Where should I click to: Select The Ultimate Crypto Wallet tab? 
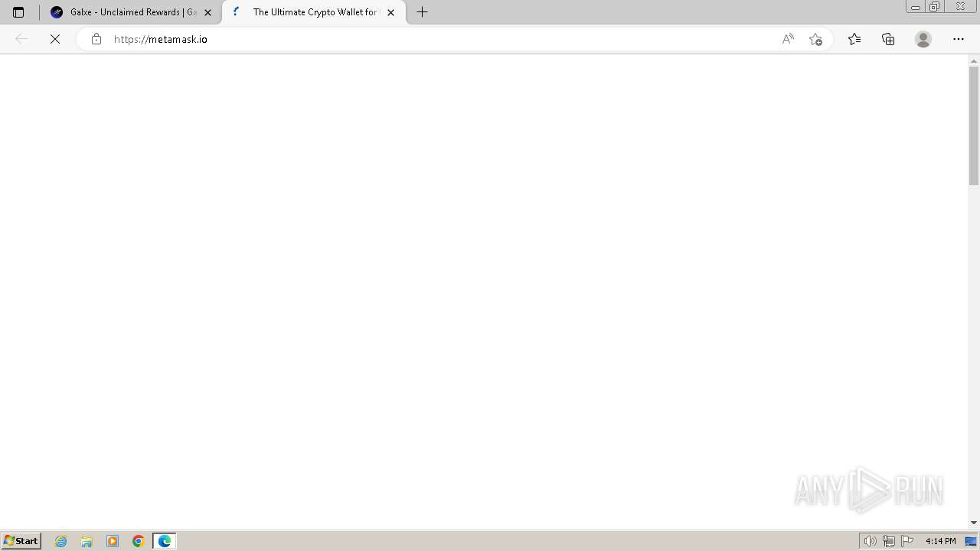(x=314, y=12)
